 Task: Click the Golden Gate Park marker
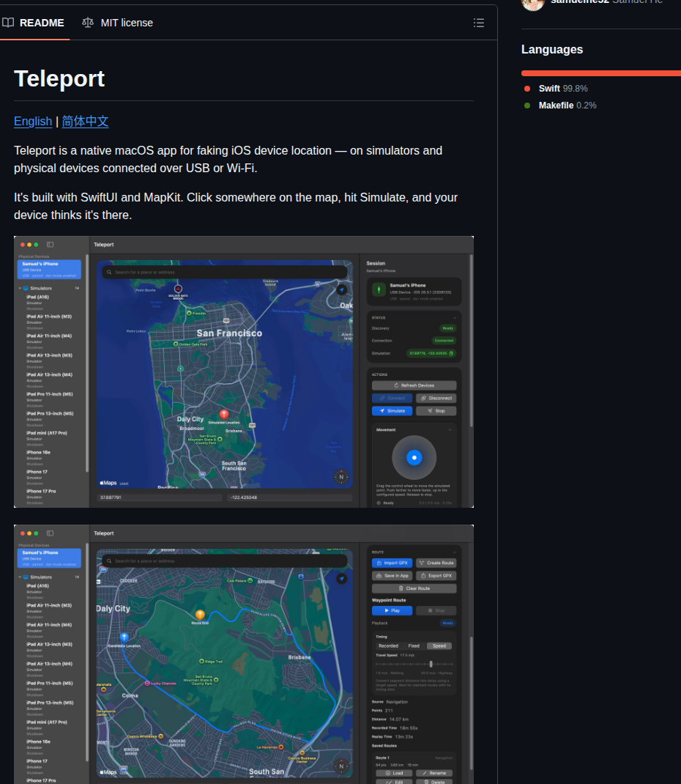click(176, 344)
